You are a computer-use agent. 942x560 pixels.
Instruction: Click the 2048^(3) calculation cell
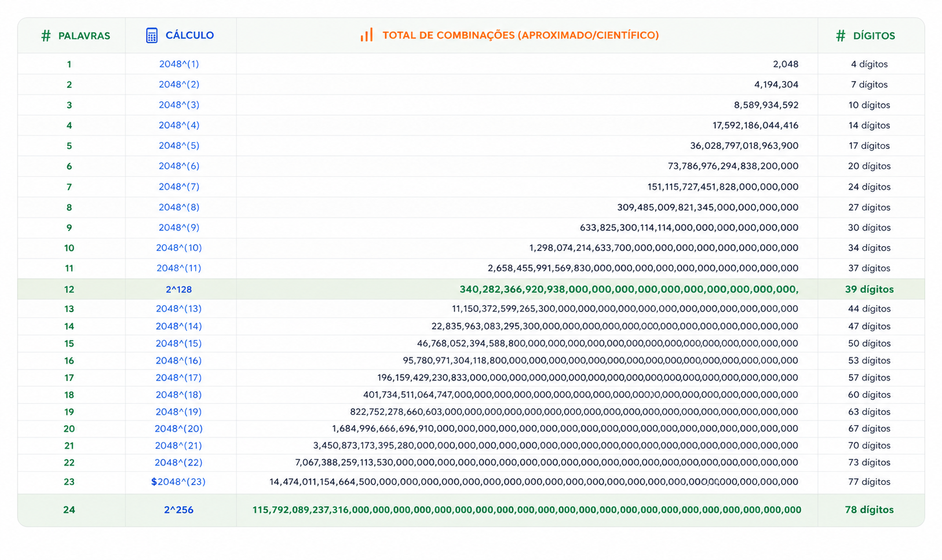pos(179,105)
